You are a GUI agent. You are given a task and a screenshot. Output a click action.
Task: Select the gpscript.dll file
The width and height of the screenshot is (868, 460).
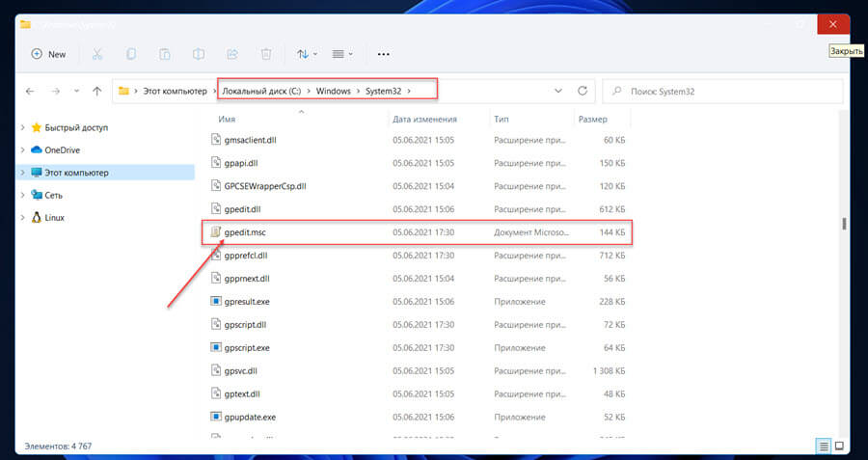click(x=245, y=325)
